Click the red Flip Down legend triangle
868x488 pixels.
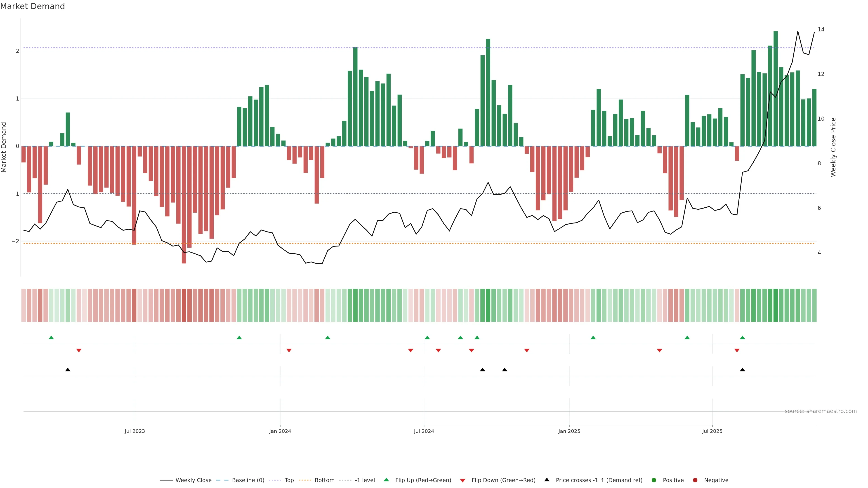click(x=463, y=480)
